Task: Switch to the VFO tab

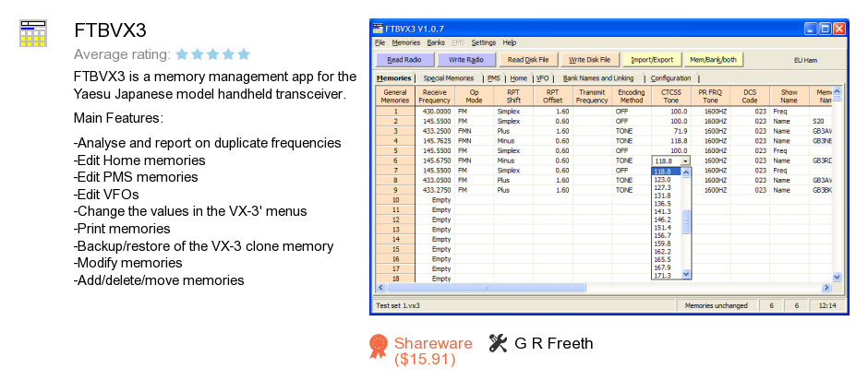Action: [543, 78]
